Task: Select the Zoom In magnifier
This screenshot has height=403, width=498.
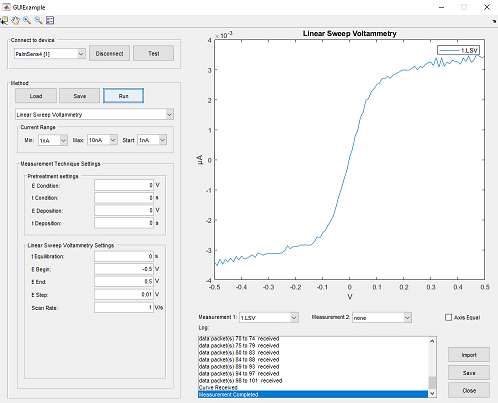Action: pos(27,20)
